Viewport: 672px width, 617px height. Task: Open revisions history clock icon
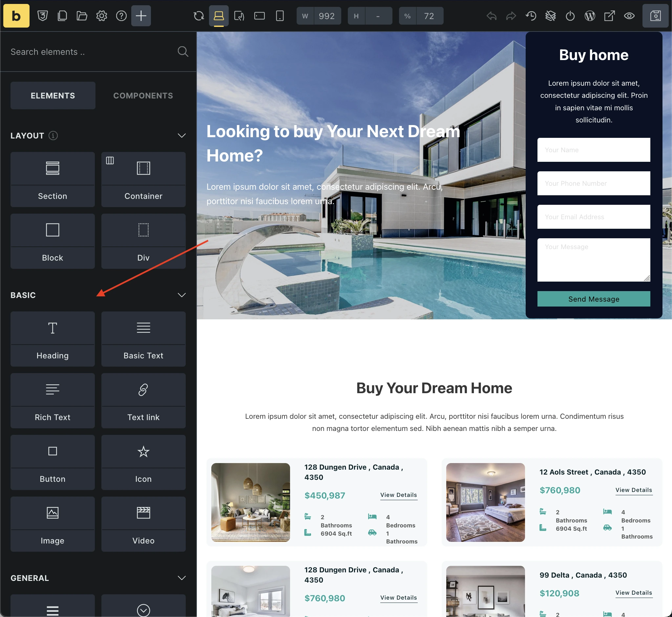click(x=531, y=16)
